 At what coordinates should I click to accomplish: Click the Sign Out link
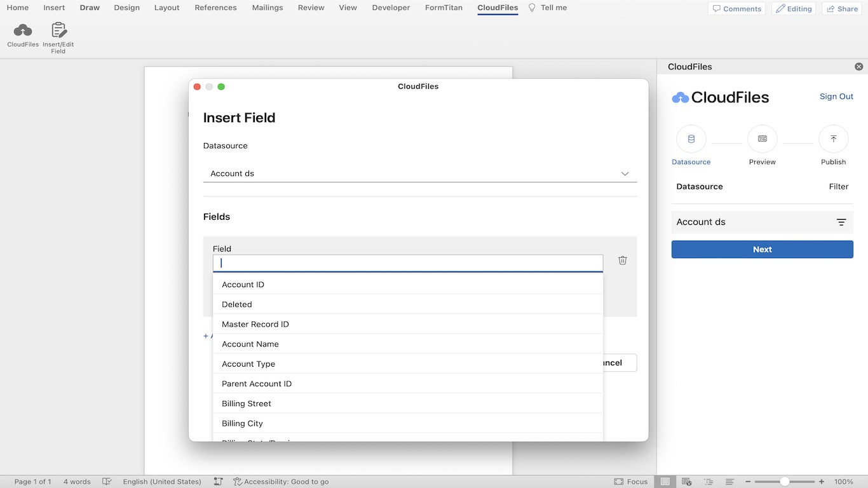pos(836,97)
